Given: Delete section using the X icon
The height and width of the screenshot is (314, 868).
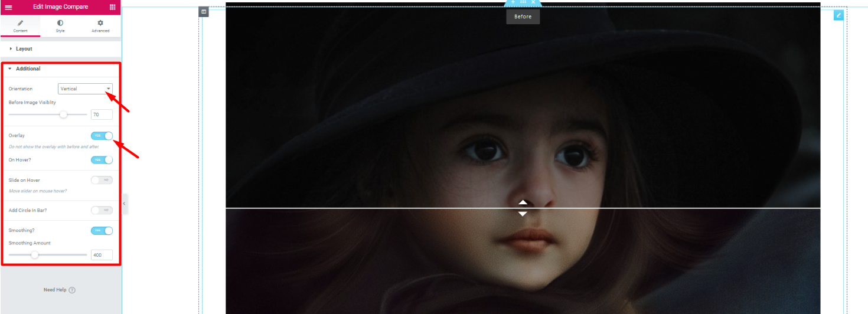Looking at the screenshot, I should coord(533,2).
